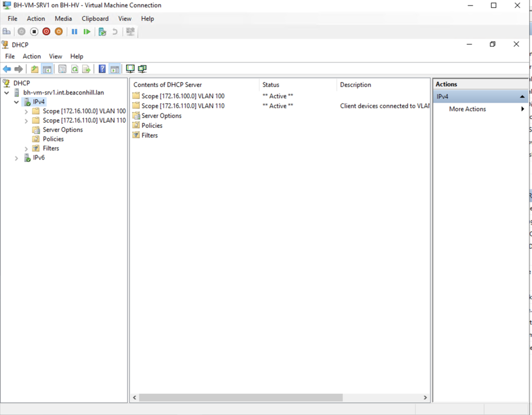
Task: Open DHCP console View menu
Action: coord(55,56)
